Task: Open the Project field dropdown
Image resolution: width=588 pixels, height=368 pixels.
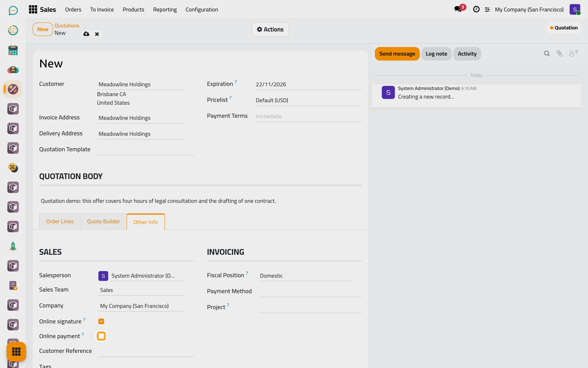Action: coord(310,308)
